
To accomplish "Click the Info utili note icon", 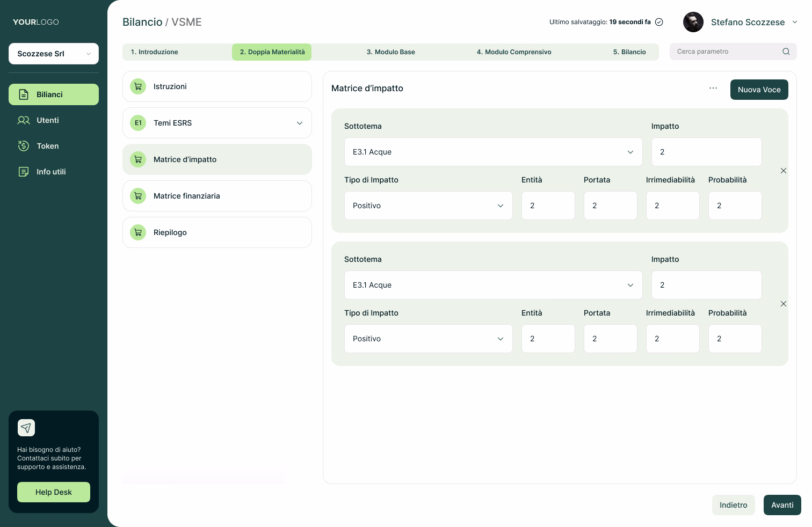I will [24, 172].
